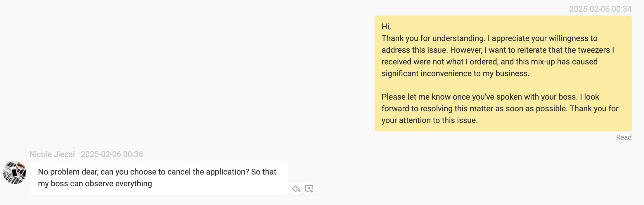Click the 00:36 timestamp next to Nicole's name
Screen dimensions: 644x205
(x=112, y=154)
